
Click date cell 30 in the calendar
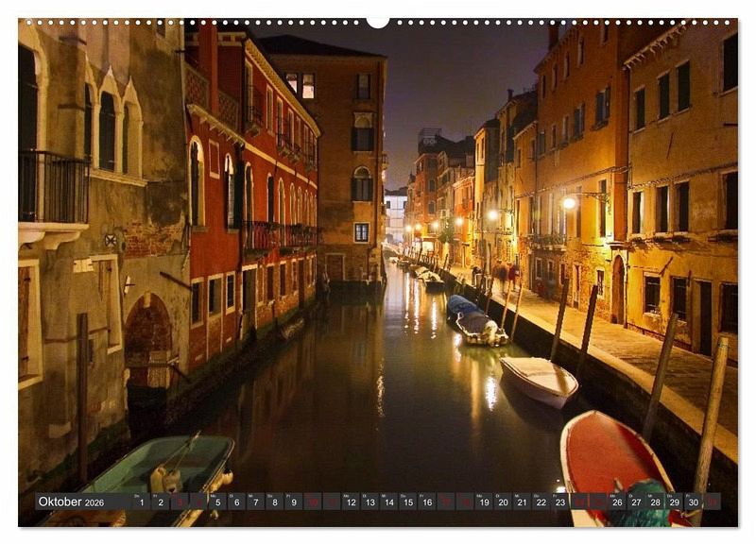point(693,502)
